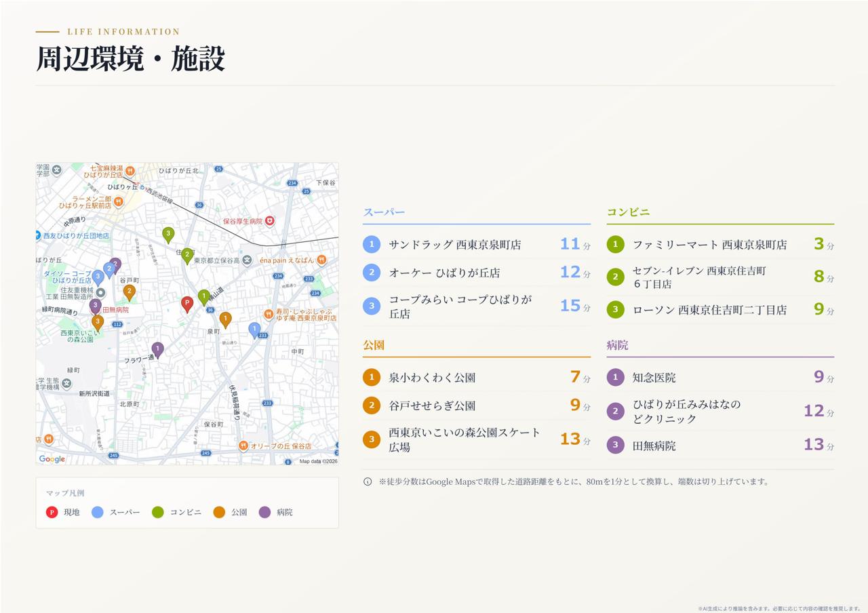Click the restaurant icon beside オリーブの丘 保谷店

(243, 446)
